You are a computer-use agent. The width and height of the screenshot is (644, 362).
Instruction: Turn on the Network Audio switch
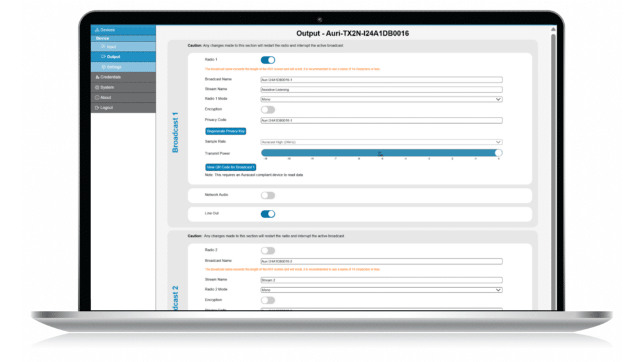point(268,195)
